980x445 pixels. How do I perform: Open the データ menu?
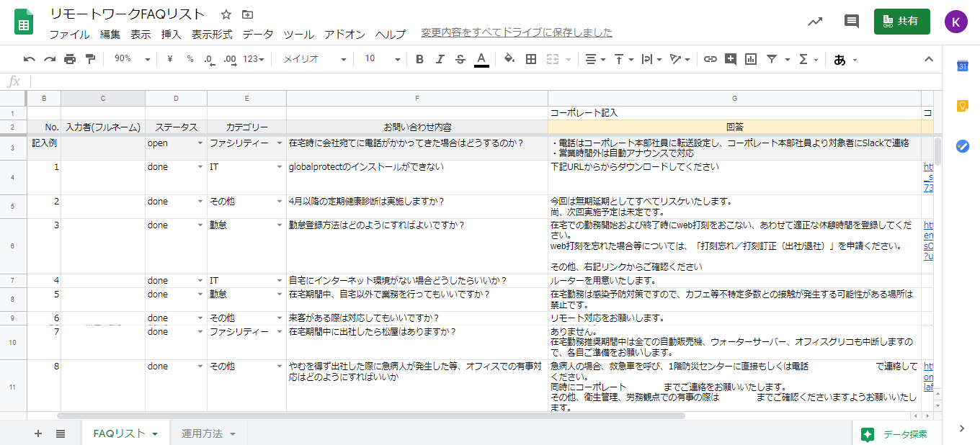coord(258,34)
